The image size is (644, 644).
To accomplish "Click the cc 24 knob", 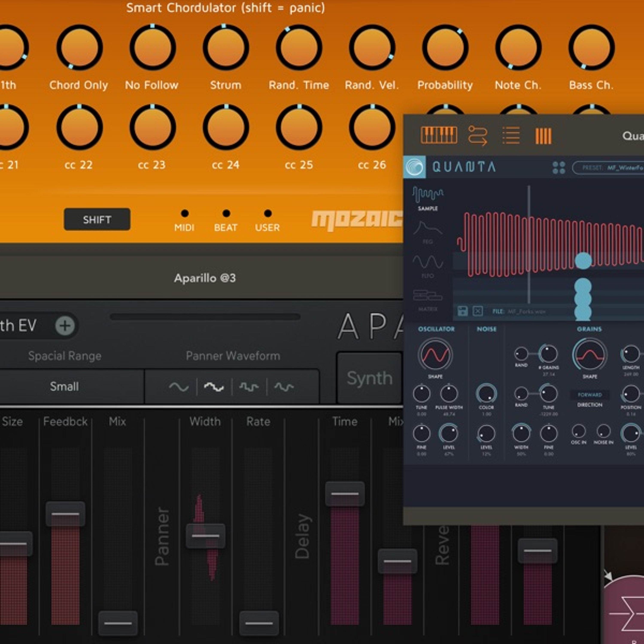I will [226, 127].
